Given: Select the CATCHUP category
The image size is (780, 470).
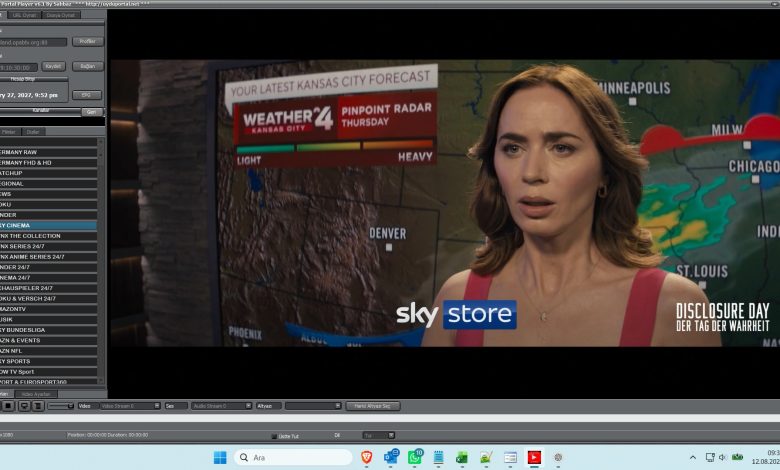Looking at the screenshot, I should [48, 173].
